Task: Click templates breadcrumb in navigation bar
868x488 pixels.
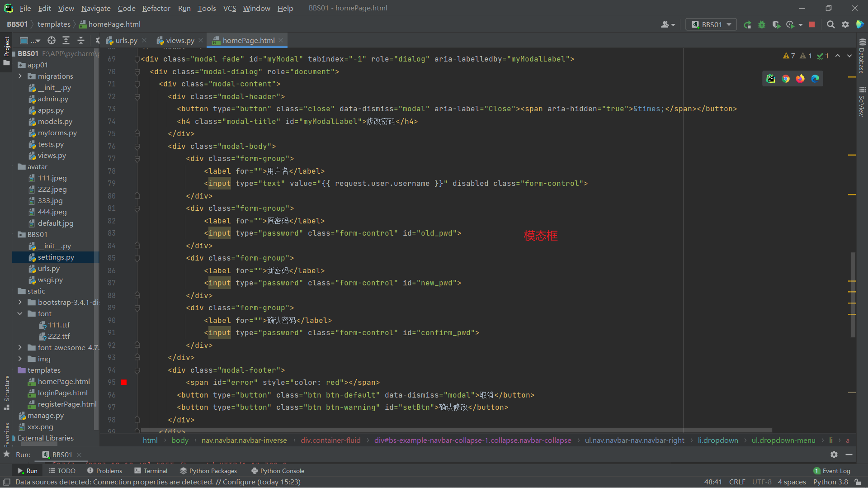Action: (x=54, y=24)
